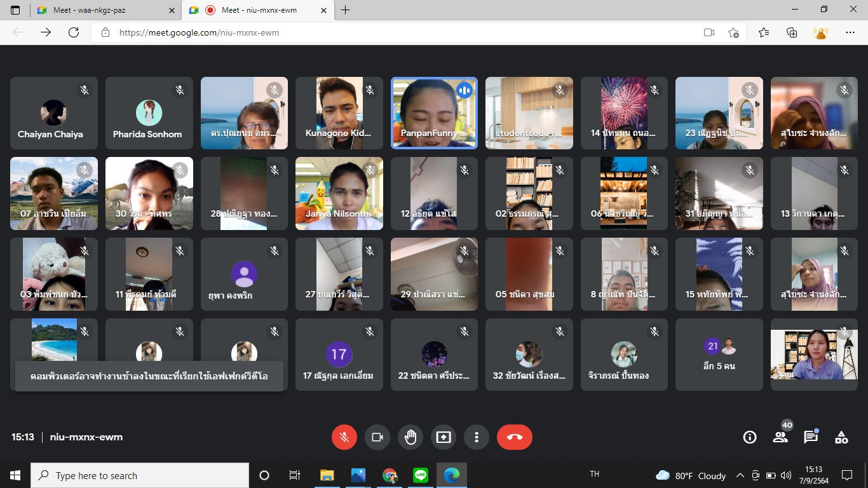Image resolution: width=868 pixels, height=488 pixels.
Task: Raise your hand in the meeting
Action: click(x=410, y=437)
